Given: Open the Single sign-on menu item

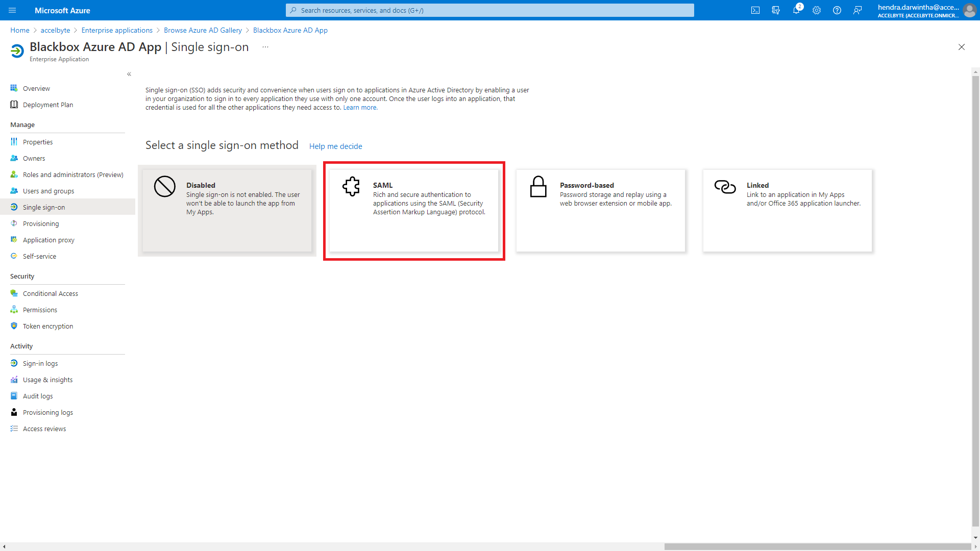Looking at the screenshot, I should pos(67,207).
